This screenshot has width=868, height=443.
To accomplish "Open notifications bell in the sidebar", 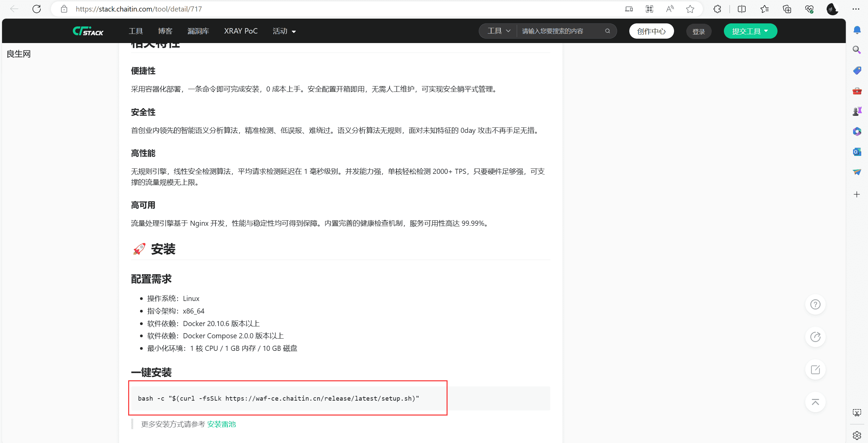I will click(857, 30).
